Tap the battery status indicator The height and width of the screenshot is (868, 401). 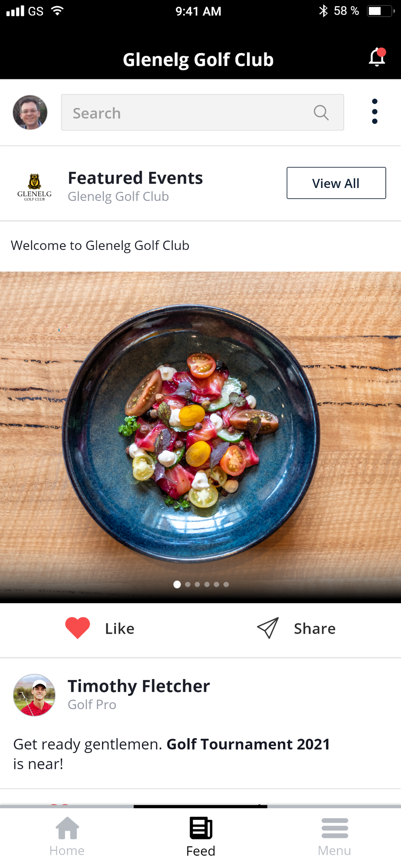click(x=380, y=11)
